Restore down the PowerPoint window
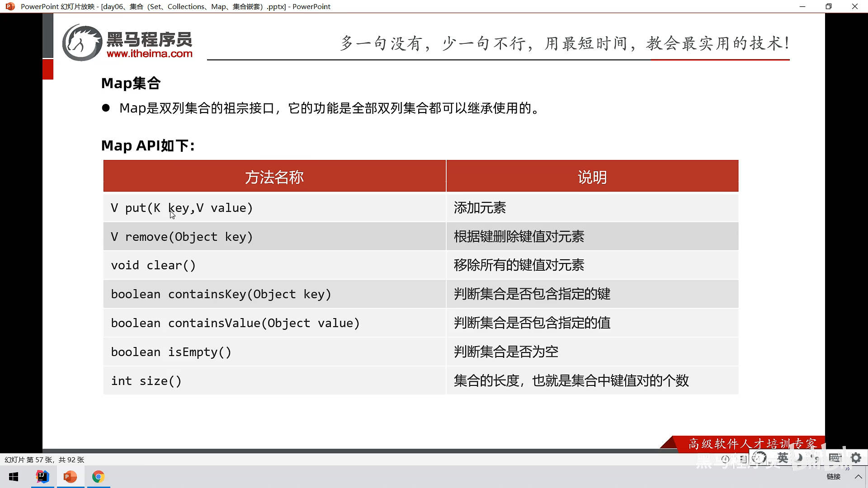 pyautogui.click(x=828, y=6)
